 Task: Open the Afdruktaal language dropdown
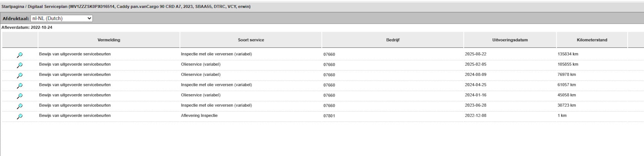point(62,19)
